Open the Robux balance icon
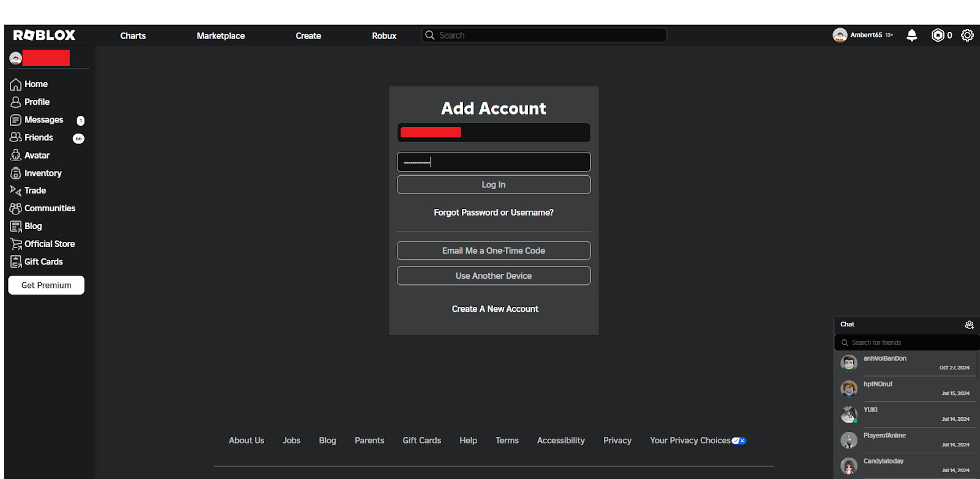This screenshot has height=479, width=980. [x=937, y=36]
